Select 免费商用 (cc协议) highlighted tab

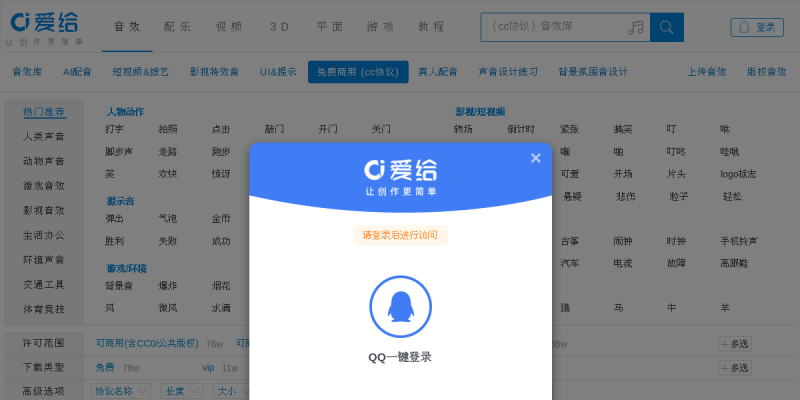pyautogui.click(x=358, y=72)
